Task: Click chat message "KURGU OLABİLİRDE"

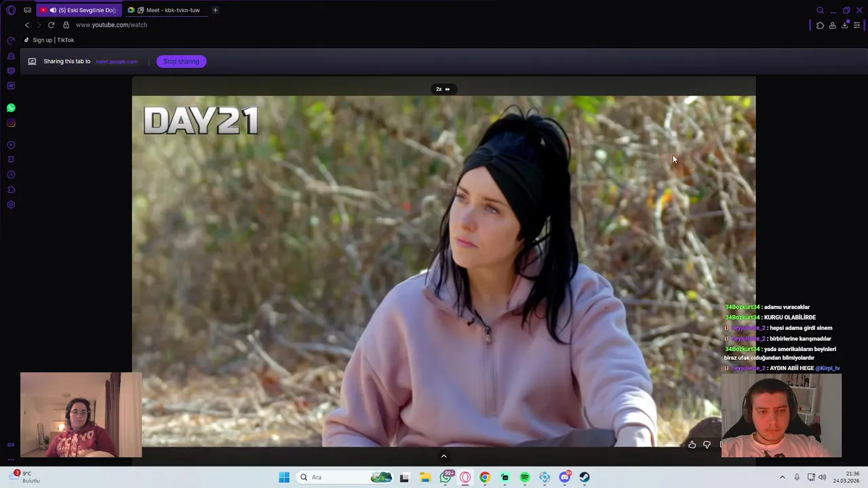Action: click(790, 317)
